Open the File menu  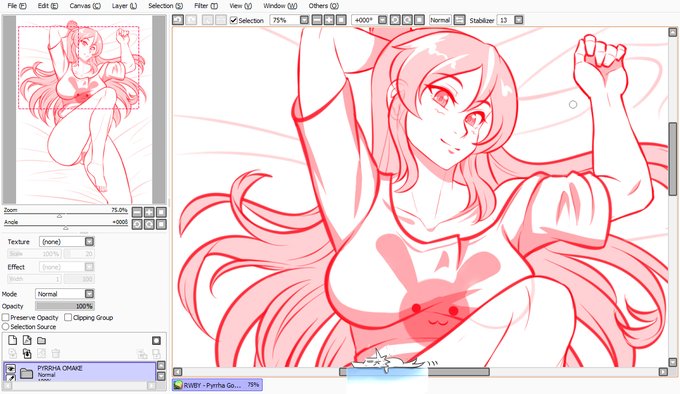(x=17, y=6)
